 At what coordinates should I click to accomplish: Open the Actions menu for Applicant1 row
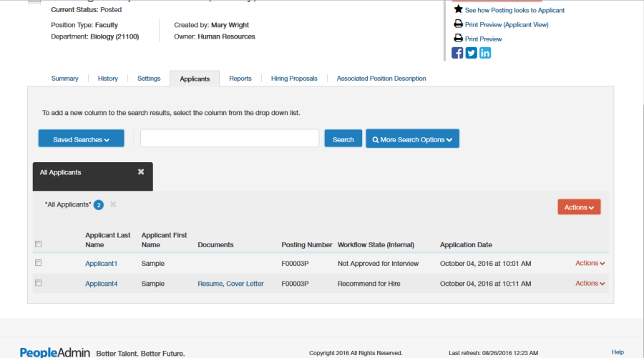590,264
